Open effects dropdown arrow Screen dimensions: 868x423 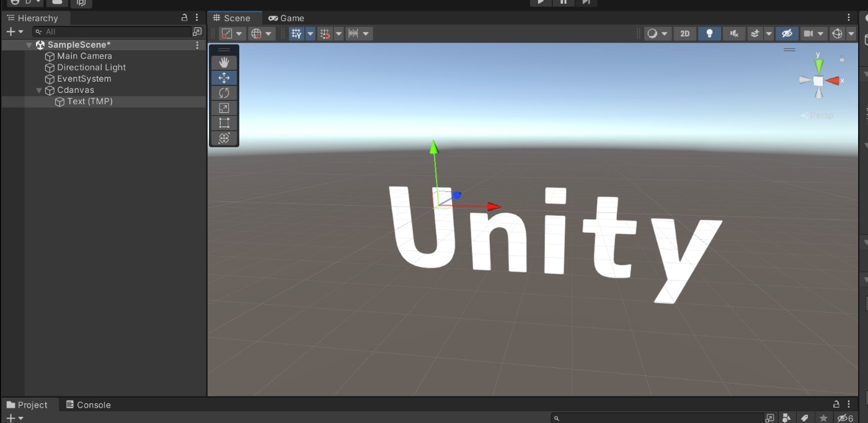[769, 33]
